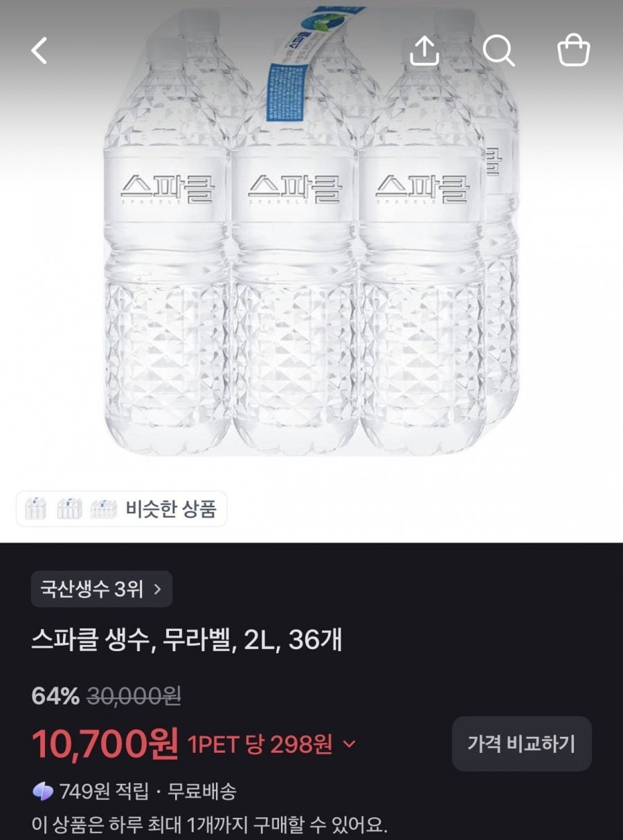
Task: Open the shopping bag cart icon
Action: point(574,51)
